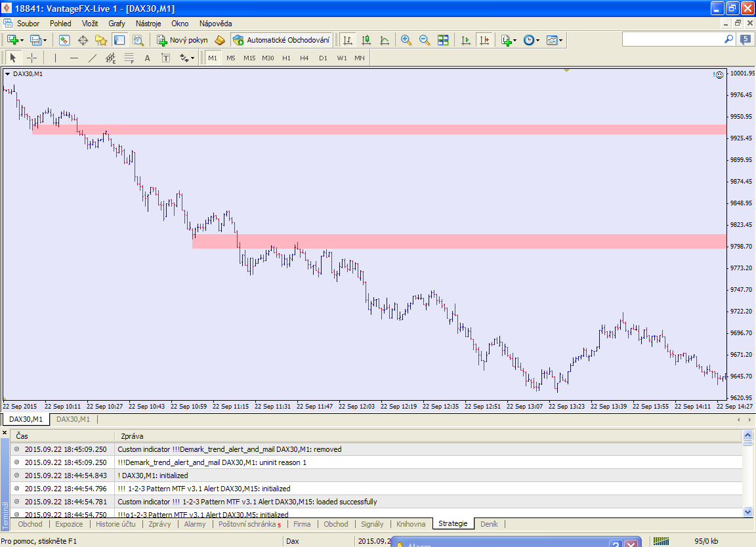The image size is (756, 547).
Task: Select the Fibonacci retracement tool
Action: pyautogui.click(x=129, y=58)
